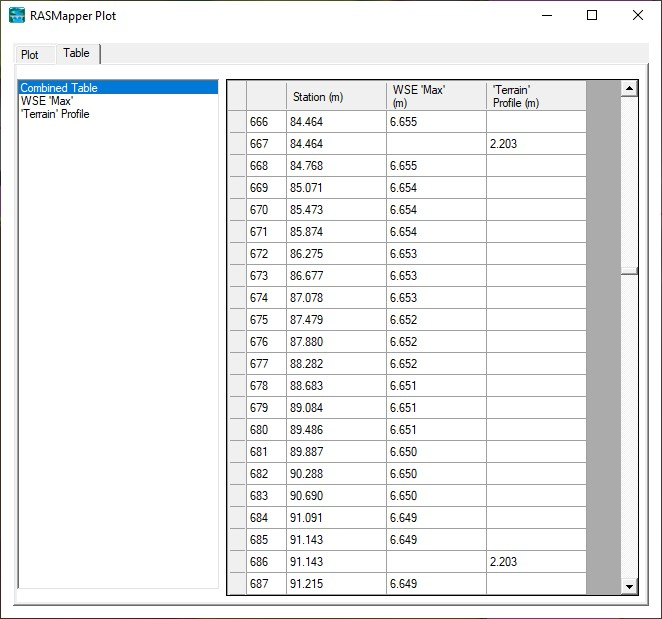Click the 'Terrain' Profile (m) column header
This screenshot has width=662, height=619.
click(536, 97)
